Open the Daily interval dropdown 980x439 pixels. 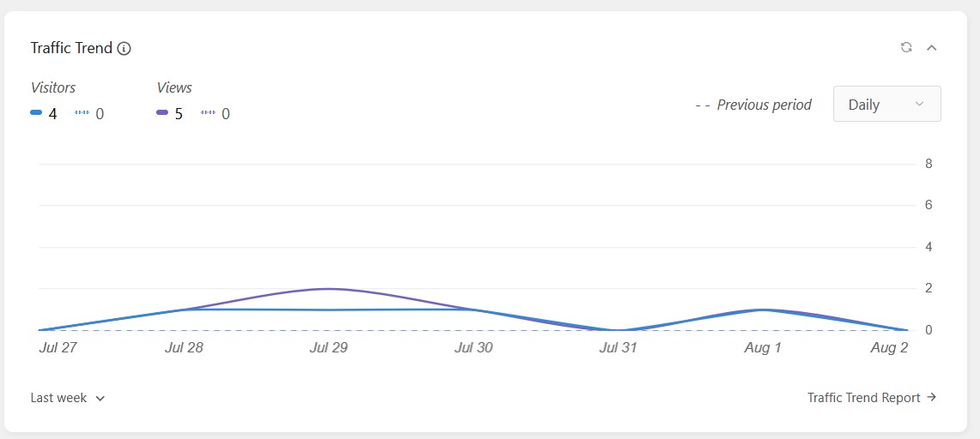coord(886,105)
